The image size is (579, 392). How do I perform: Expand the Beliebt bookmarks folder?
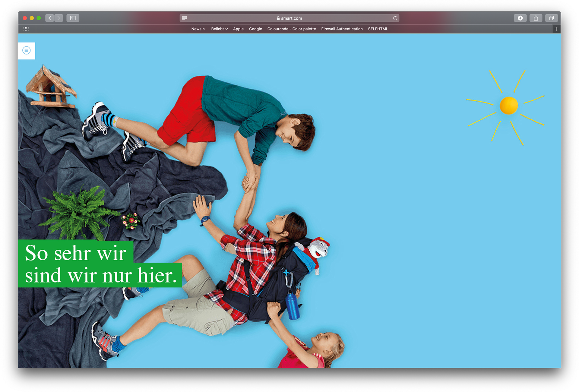(x=219, y=29)
